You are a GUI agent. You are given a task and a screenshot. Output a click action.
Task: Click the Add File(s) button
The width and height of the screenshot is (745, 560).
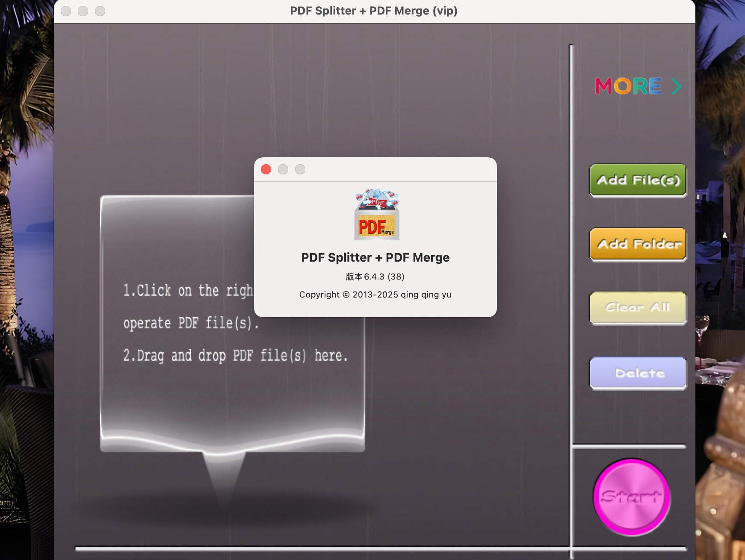click(x=638, y=180)
